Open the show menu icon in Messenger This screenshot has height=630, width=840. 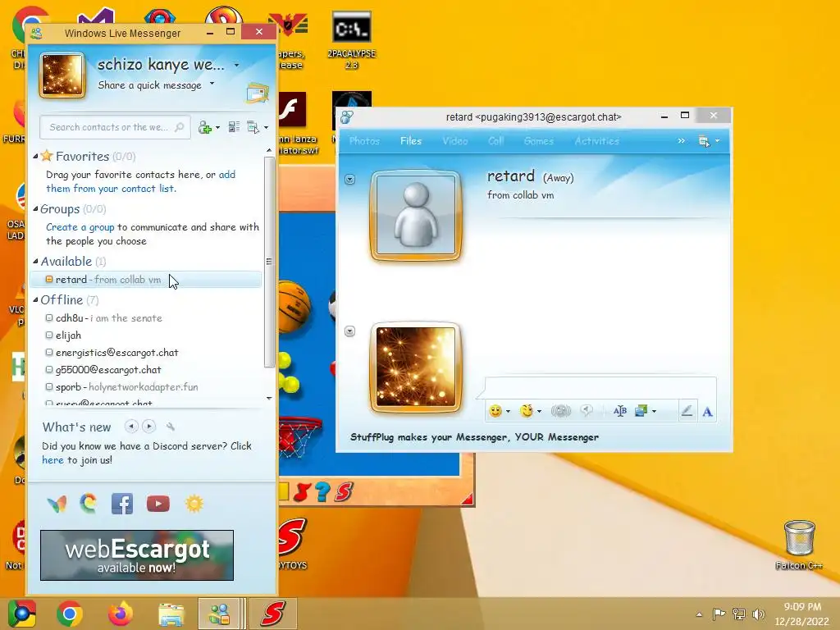coord(253,127)
